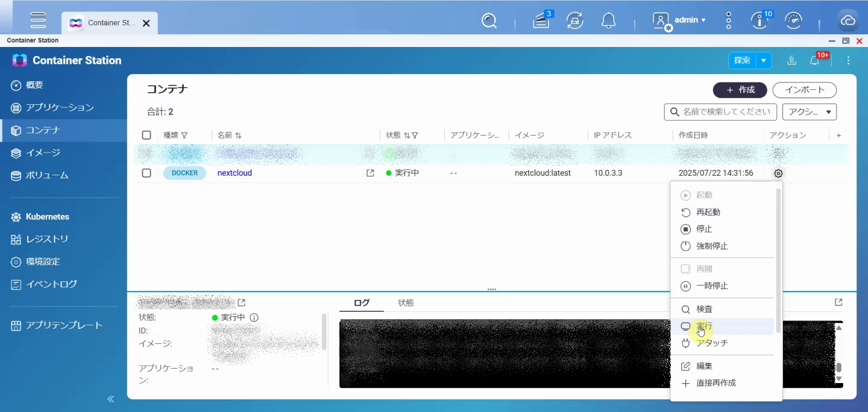Click the DOCKER type badge
This screenshot has width=868, height=412.
click(x=184, y=173)
